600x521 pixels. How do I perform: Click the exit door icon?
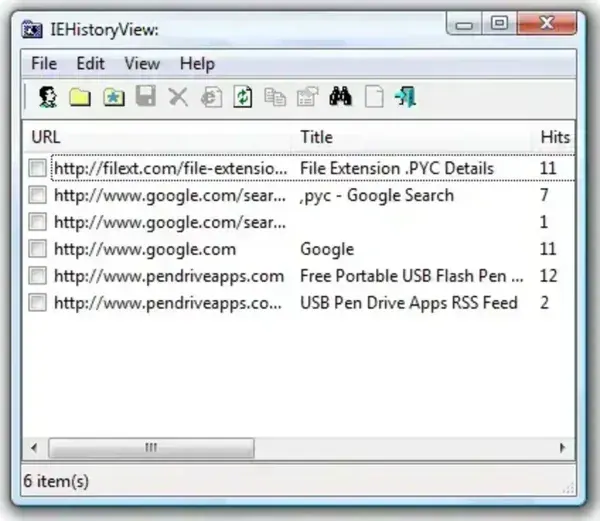tap(405, 97)
